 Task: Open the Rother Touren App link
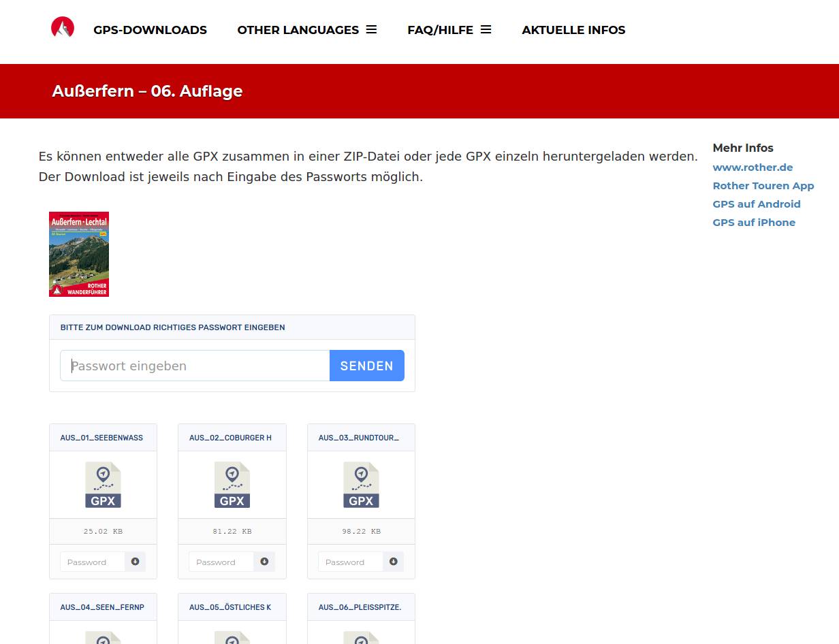(763, 185)
